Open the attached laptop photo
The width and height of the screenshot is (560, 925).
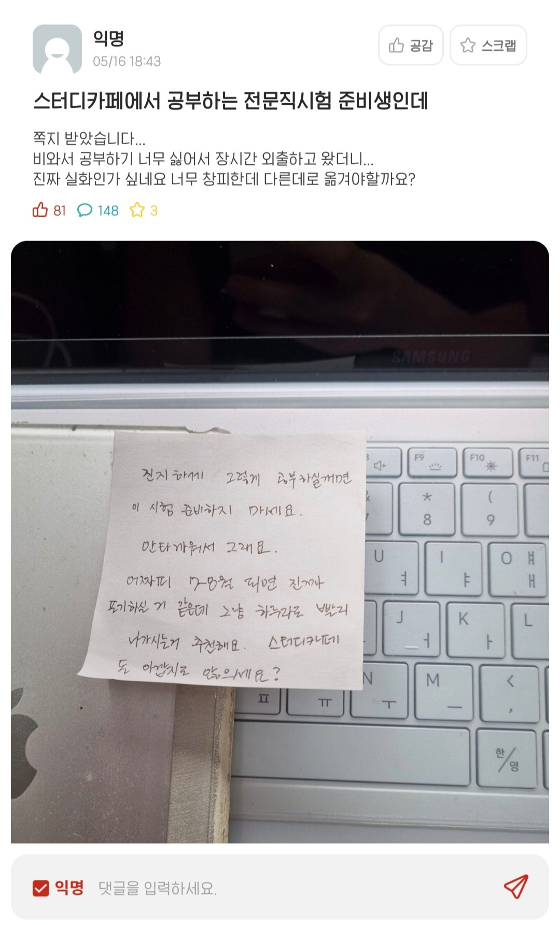(x=280, y=542)
